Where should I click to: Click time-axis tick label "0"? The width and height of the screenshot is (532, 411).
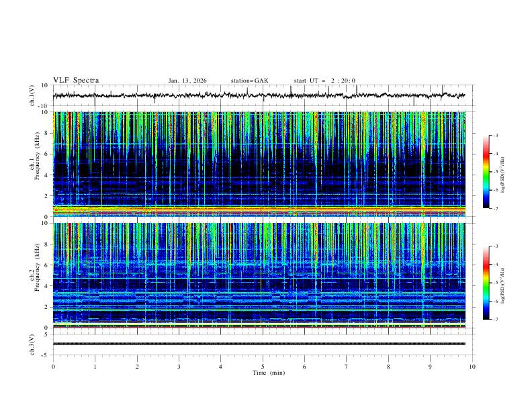tap(53, 367)
